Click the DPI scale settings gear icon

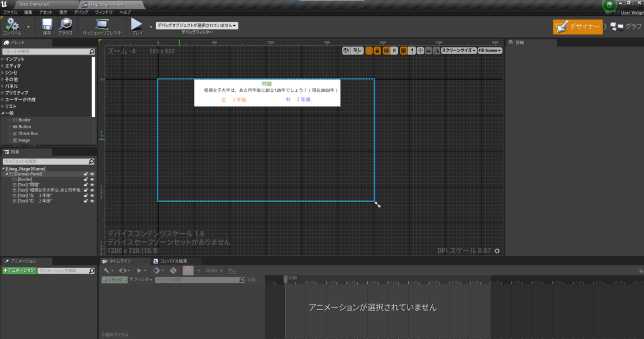(x=497, y=251)
